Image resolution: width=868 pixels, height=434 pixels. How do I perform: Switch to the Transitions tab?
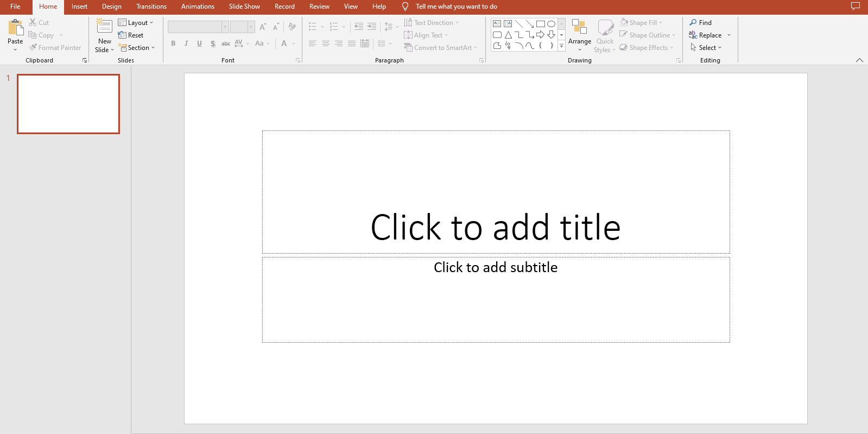click(151, 7)
